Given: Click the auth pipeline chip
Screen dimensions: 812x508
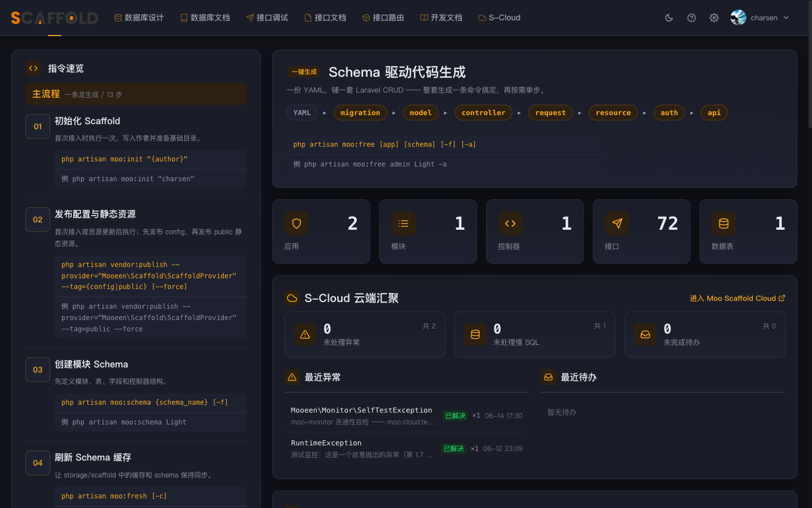Looking at the screenshot, I should pyautogui.click(x=669, y=113).
